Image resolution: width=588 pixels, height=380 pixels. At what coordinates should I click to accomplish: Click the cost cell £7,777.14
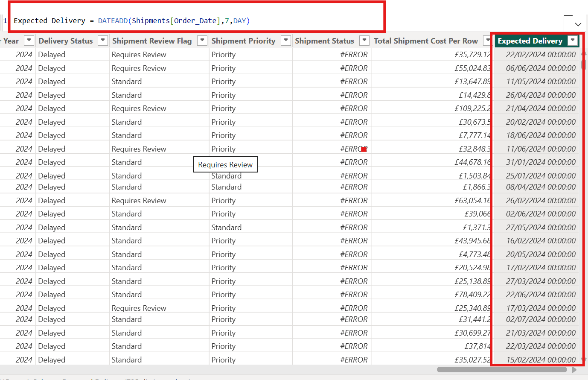[474, 135]
